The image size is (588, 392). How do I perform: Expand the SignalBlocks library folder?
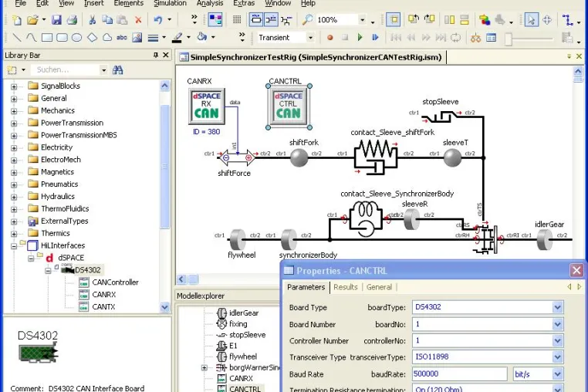[14, 86]
